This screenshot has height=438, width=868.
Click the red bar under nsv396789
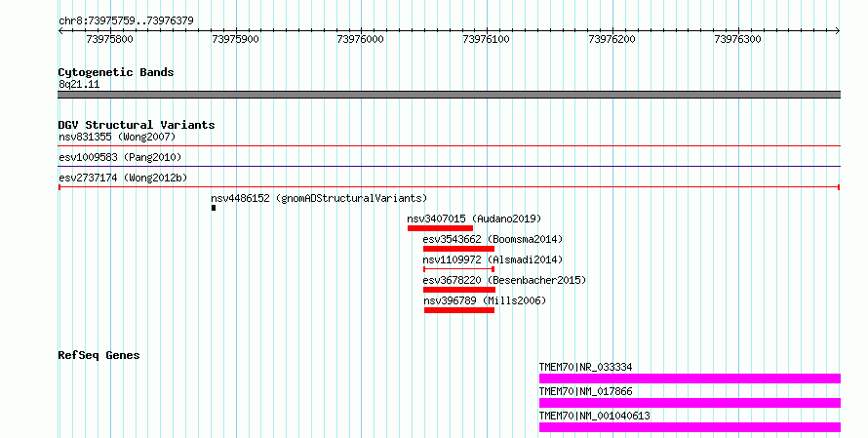pyautogui.click(x=459, y=310)
